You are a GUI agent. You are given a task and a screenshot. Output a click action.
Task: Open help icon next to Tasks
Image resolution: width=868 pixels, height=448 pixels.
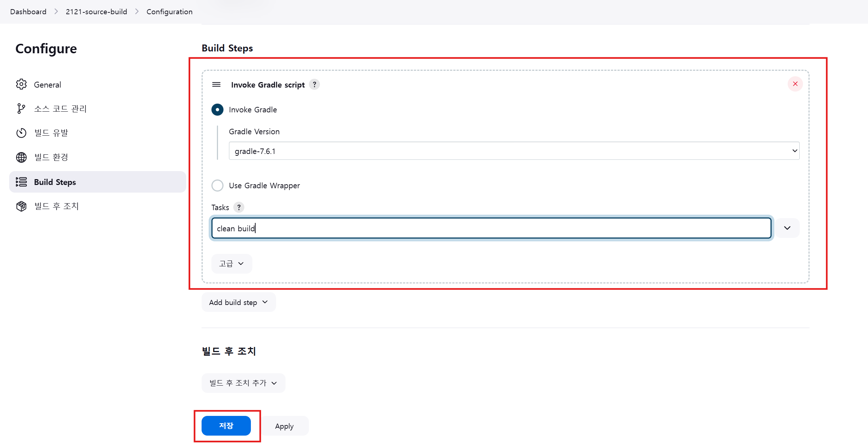point(239,207)
